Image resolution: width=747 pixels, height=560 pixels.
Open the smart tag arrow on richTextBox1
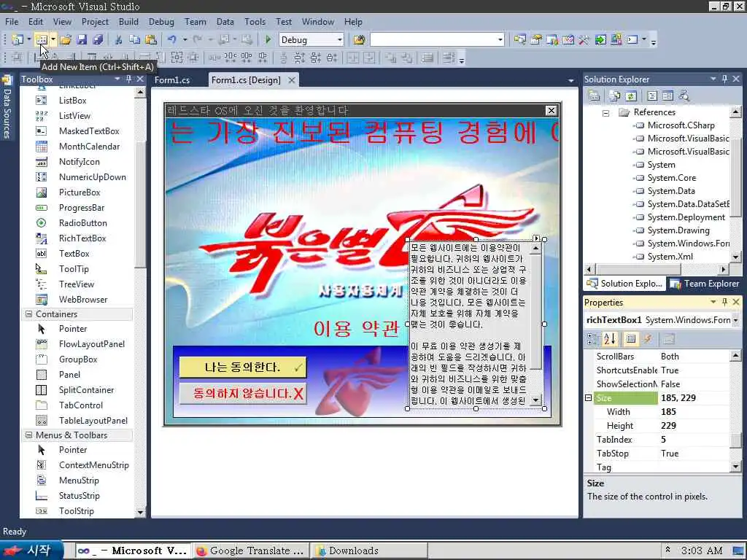[536, 238]
